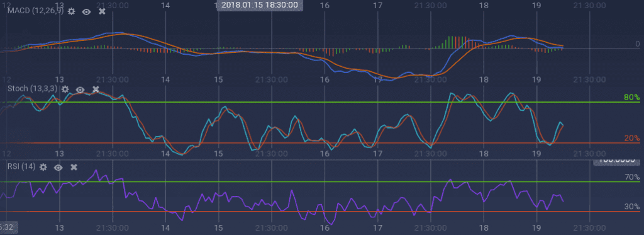Open Stoch indicator settings gear
The image size is (644, 235).
[x=65, y=89]
